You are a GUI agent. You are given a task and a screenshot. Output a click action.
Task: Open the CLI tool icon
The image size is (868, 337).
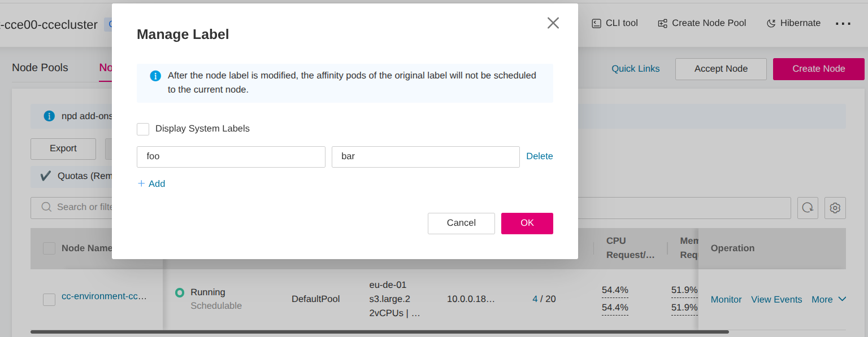(x=596, y=23)
